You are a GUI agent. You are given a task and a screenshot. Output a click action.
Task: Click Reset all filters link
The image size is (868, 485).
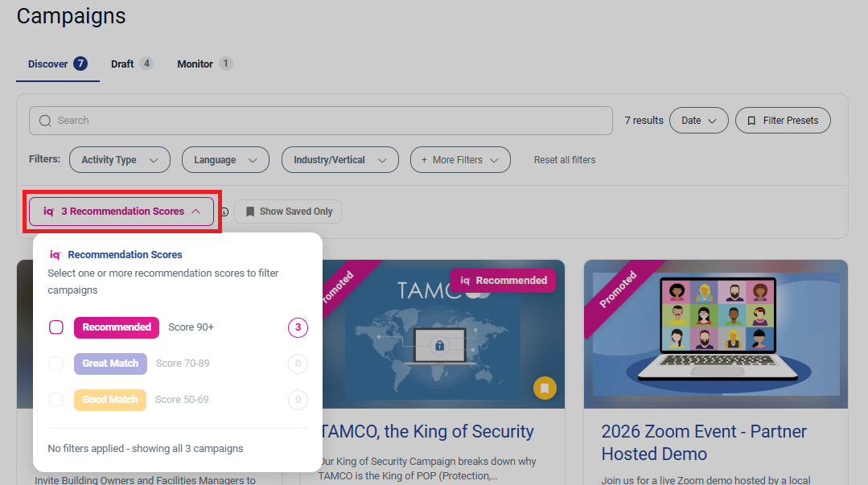tap(565, 160)
